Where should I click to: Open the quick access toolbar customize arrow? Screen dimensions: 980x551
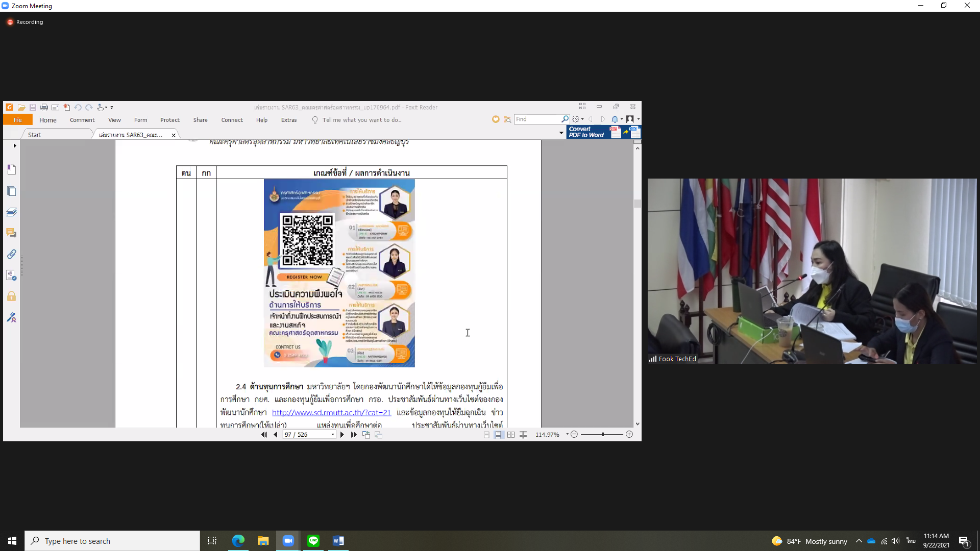click(112, 108)
